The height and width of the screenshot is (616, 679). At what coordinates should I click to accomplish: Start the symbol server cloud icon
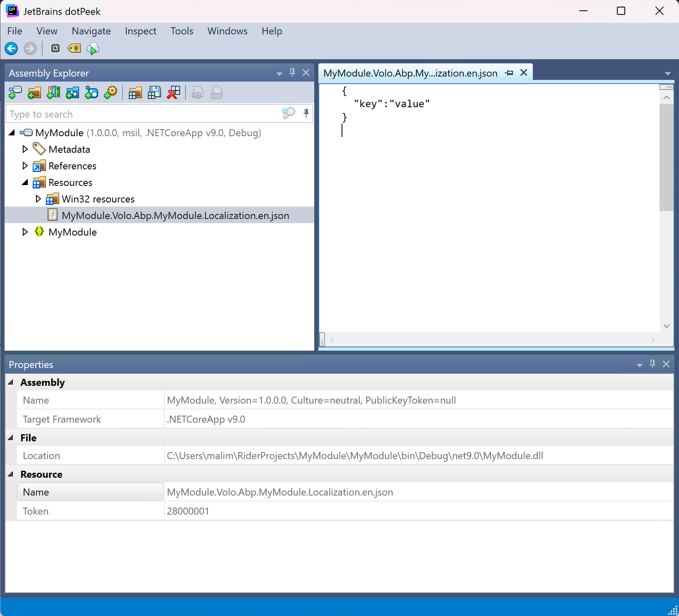(x=93, y=49)
